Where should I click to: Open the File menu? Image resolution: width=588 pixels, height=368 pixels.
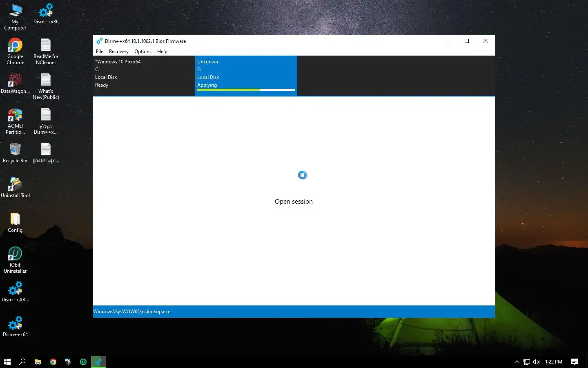pyautogui.click(x=100, y=51)
